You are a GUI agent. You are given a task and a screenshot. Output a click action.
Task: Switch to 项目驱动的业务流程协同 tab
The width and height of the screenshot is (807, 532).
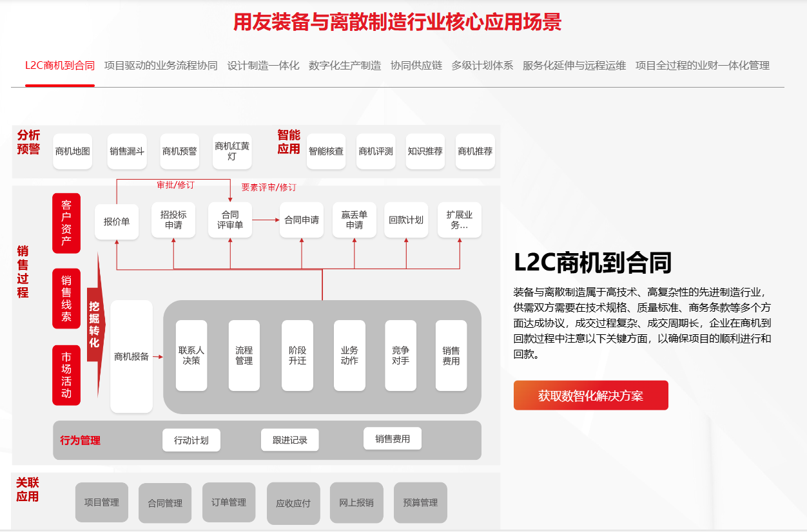click(161, 65)
